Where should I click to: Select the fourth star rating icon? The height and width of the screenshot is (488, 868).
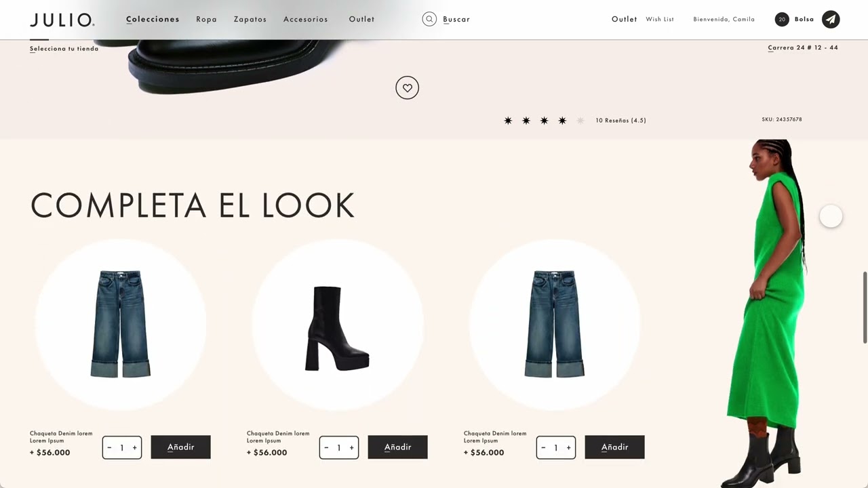point(562,121)
